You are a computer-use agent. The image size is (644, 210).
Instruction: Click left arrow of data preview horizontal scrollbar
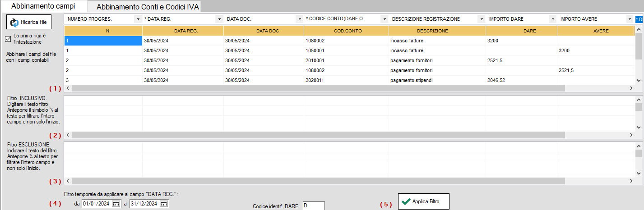(68, 88)
